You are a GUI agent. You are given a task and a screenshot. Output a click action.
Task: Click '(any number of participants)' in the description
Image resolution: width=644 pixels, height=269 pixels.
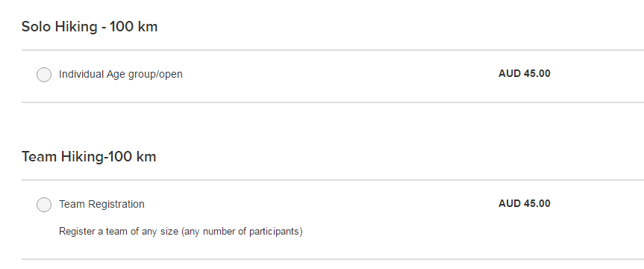point(242,232)
